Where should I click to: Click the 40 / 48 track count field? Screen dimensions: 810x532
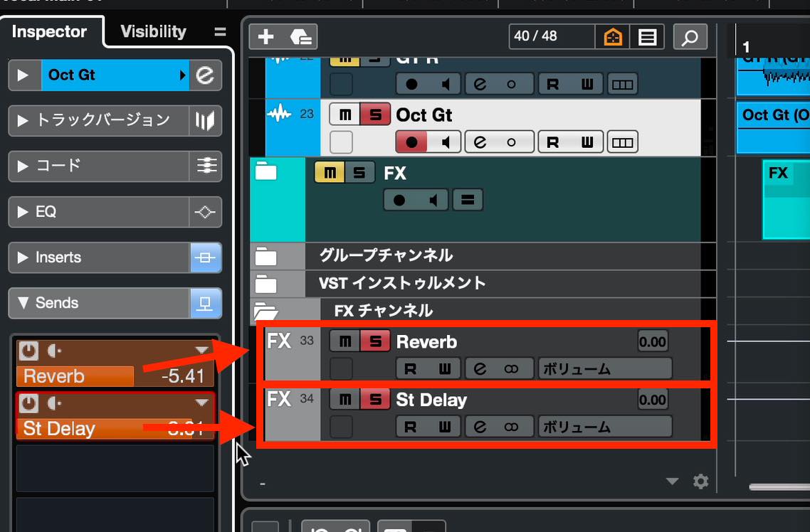pos(552,37)
